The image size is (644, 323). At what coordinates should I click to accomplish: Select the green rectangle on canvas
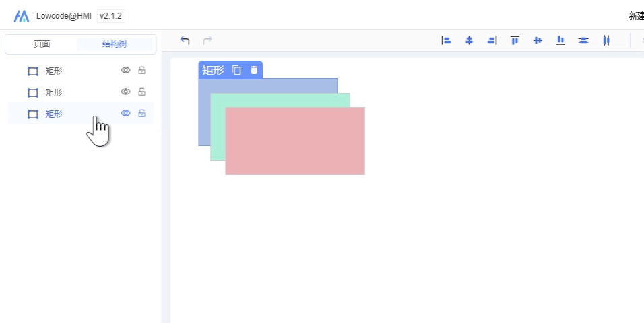point(217,128)
